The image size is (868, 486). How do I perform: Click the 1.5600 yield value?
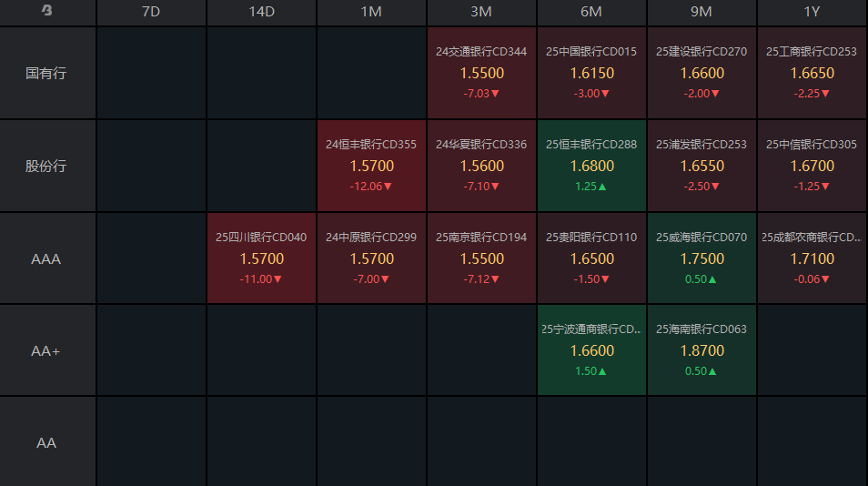tap(482, 166)
